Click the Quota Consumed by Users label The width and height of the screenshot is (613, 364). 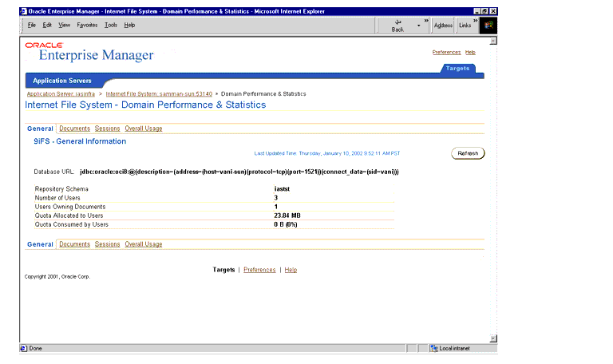pos(72,225)
